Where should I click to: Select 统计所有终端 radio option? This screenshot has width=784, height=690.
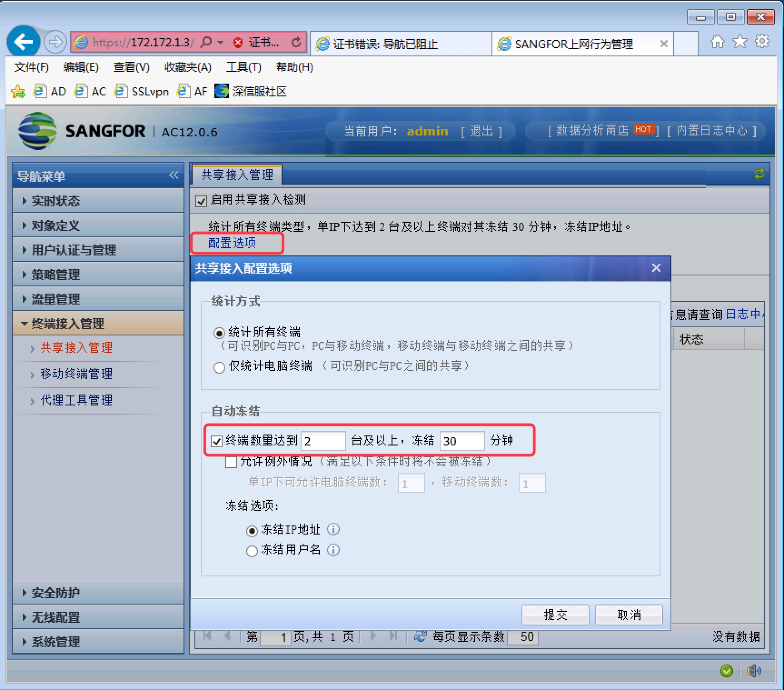click(219, 333)
